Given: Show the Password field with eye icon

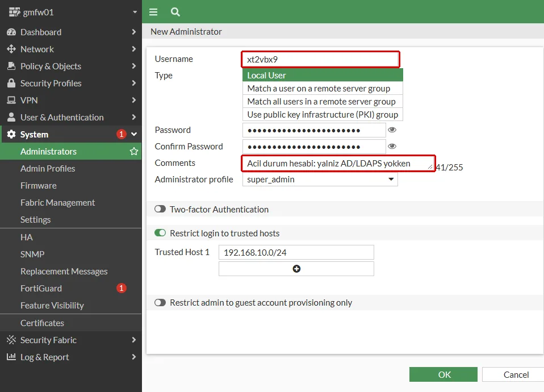Looking at the screenshot, I should pyautogui.click(x=392, y=130).
